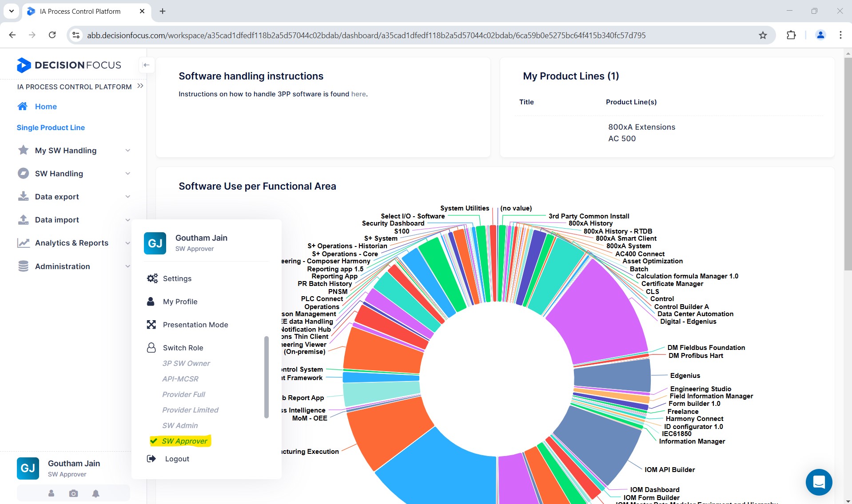
Task: Click the role list scrollbar in popup
Action: tap(267, 377)
